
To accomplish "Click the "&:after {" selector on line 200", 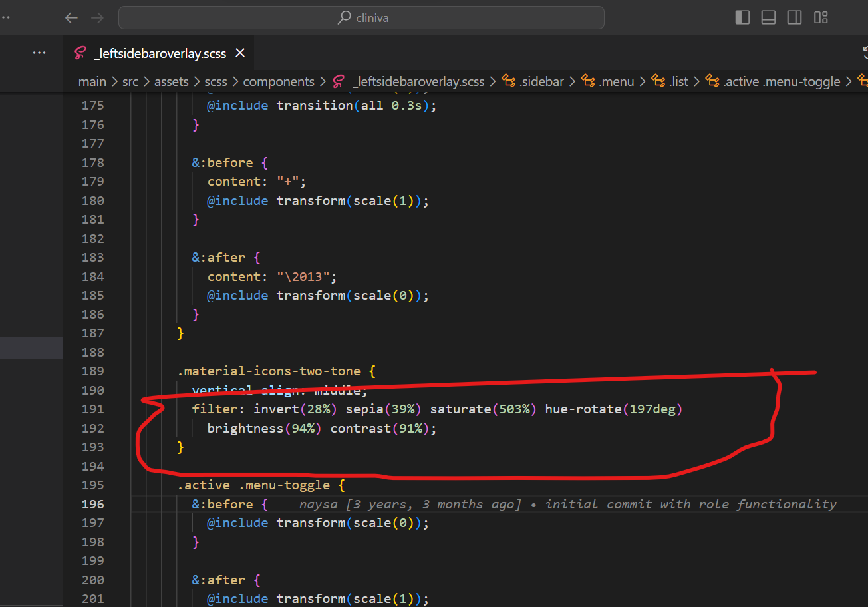I will [226, 580].
